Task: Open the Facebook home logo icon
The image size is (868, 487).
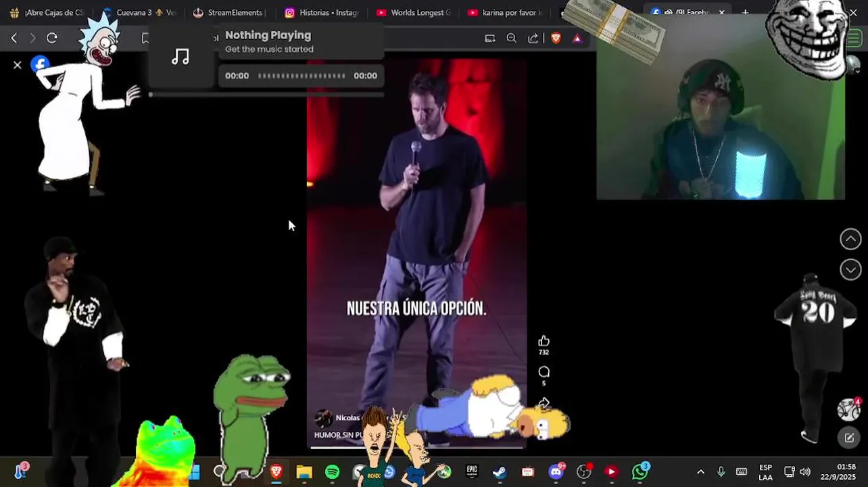Action: pyautogui.click(x=40, y=65)
